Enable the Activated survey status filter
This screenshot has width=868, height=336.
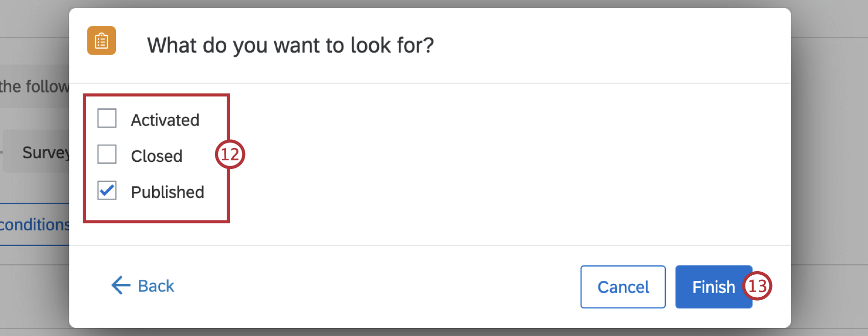click(107, 118)
